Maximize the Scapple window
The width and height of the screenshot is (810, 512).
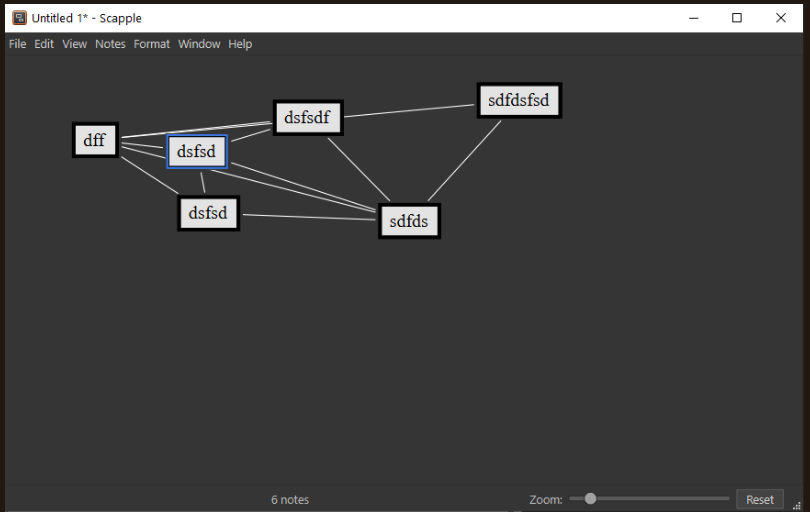(737, 18)
